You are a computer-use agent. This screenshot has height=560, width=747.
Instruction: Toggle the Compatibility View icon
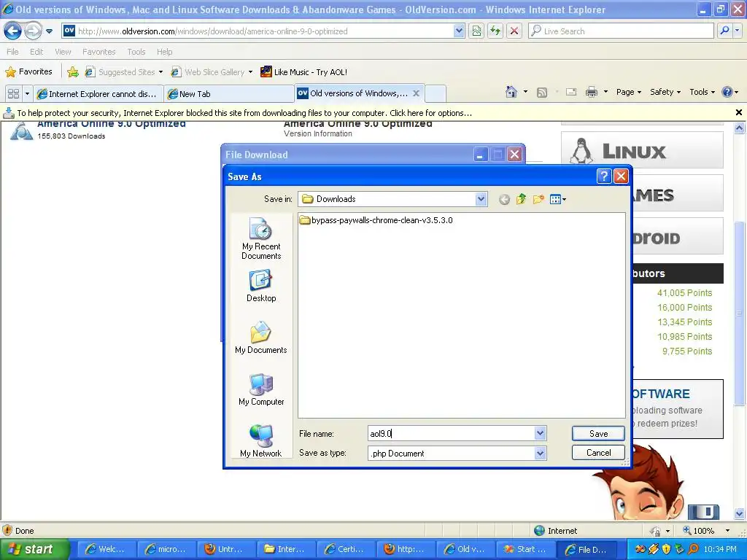point(476,31)
